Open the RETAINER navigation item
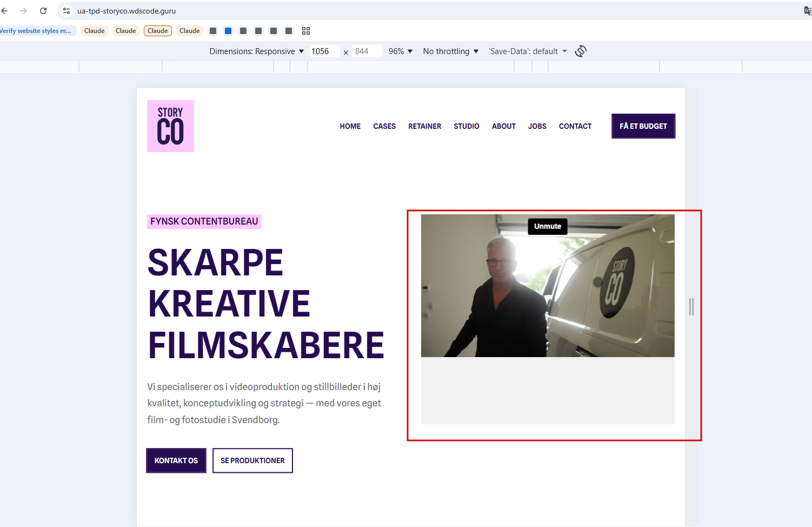The image size is (812, 527). pos(425,126)
